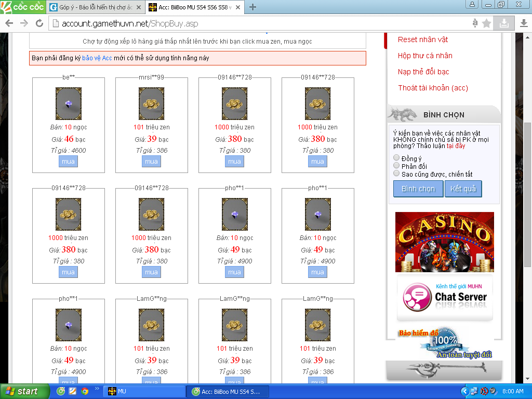Click the 'BÌNH CHỌN' panel heading

tap(444, 115)
